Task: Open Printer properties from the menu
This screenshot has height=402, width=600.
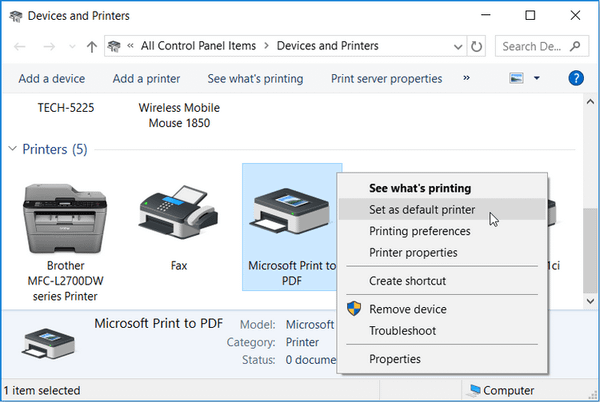Action: point(413,253)
